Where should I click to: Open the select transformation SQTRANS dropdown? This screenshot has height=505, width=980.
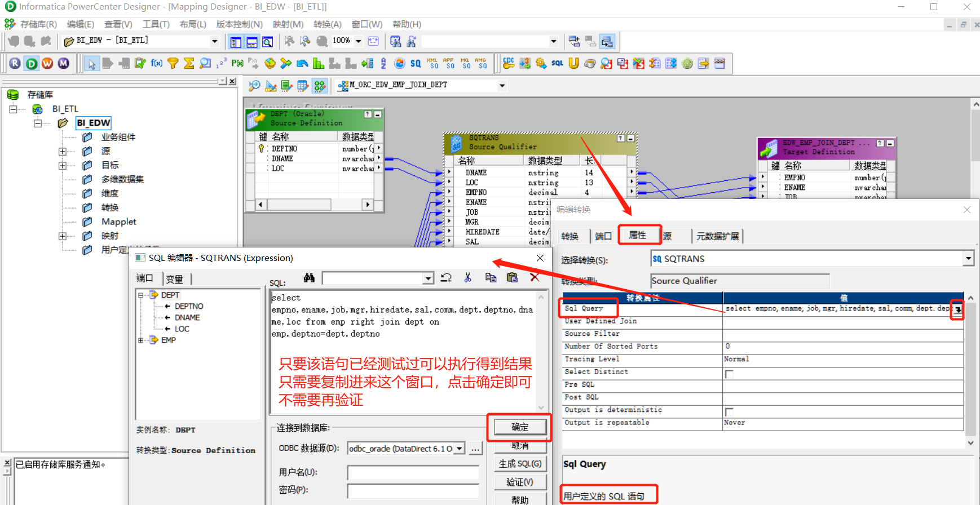point(968,259)
